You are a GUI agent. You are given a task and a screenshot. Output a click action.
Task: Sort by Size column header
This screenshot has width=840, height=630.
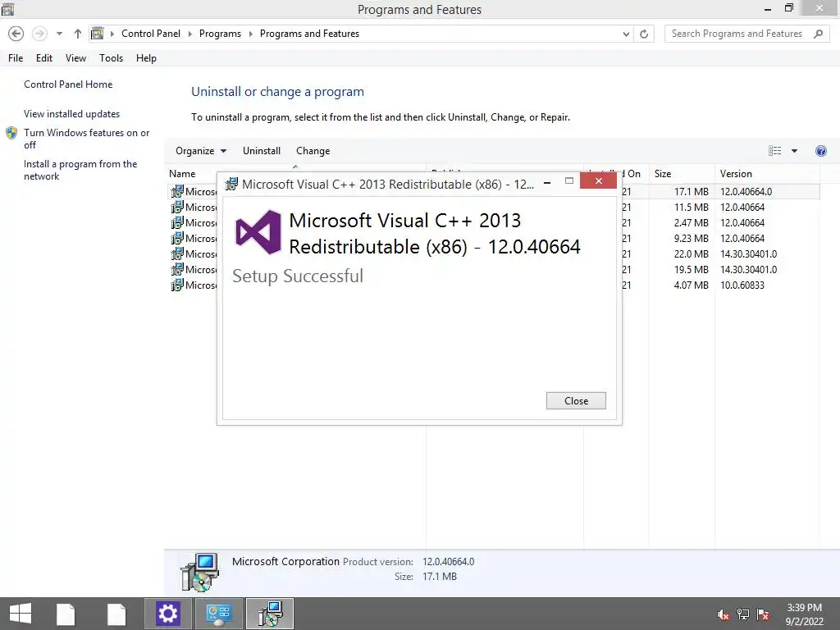pyautogui.click(x=663, y=174)
